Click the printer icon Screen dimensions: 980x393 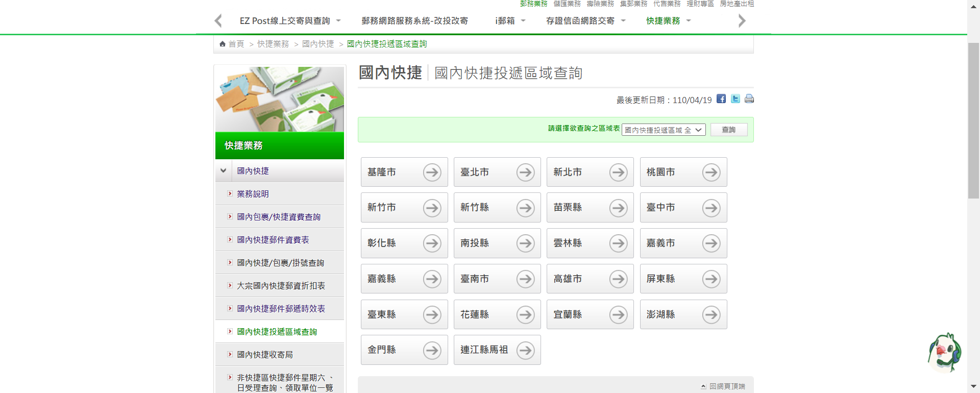click(x=749, y=99)
